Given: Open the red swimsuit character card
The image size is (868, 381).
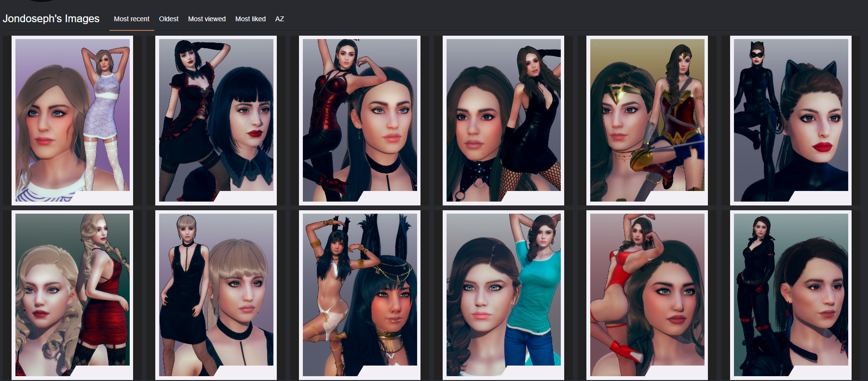Looking at the screenshot, I should (647, 295).
